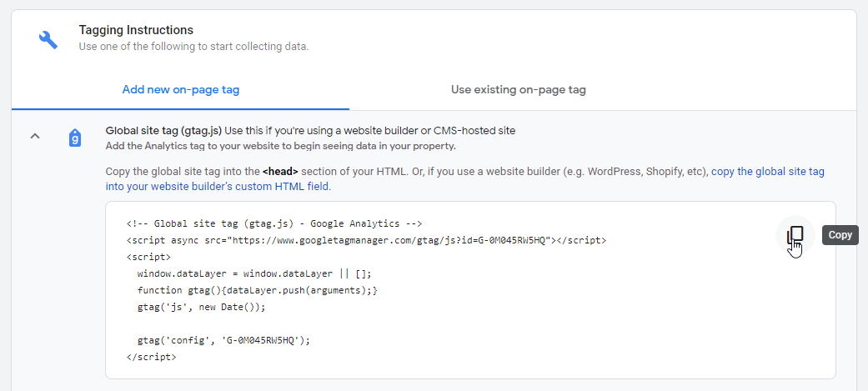Switch to Add new on-page tag tab
Image resolution: width=868 pixels, height=391 pixels.
180,90
